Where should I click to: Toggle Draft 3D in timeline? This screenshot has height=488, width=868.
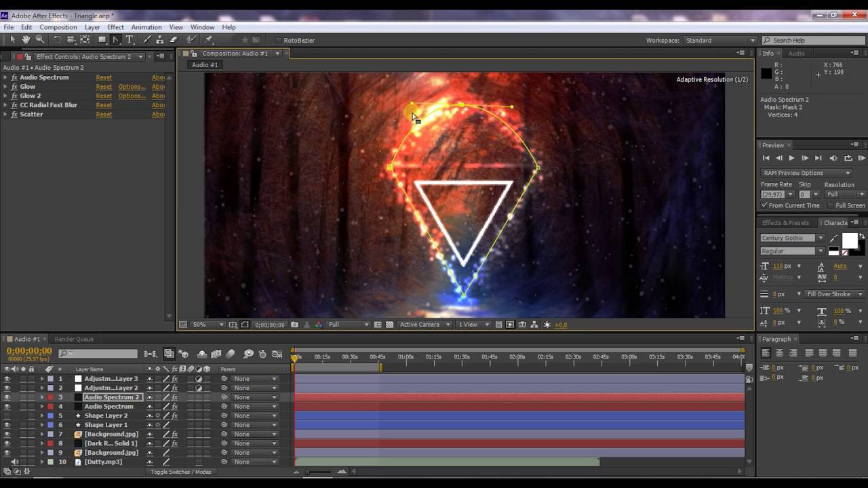[183, 354]
